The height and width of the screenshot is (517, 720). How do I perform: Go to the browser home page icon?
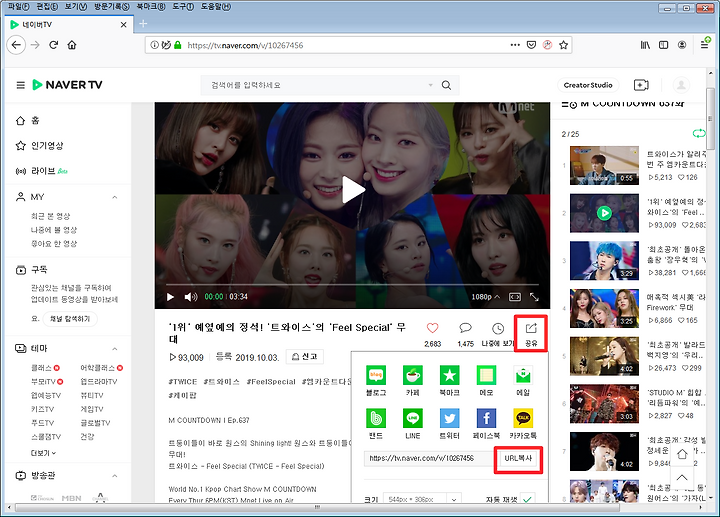[x=72, y=45]
